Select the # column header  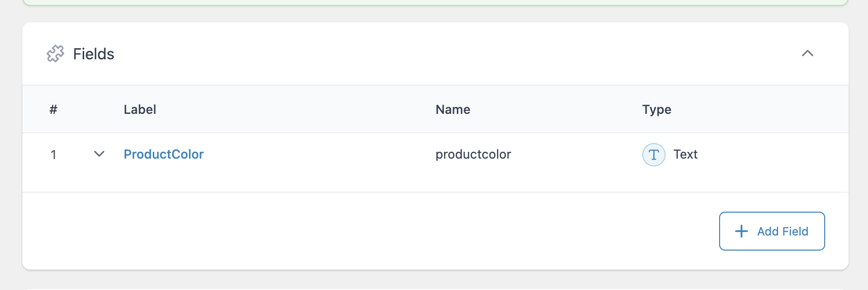pos(54,109)
